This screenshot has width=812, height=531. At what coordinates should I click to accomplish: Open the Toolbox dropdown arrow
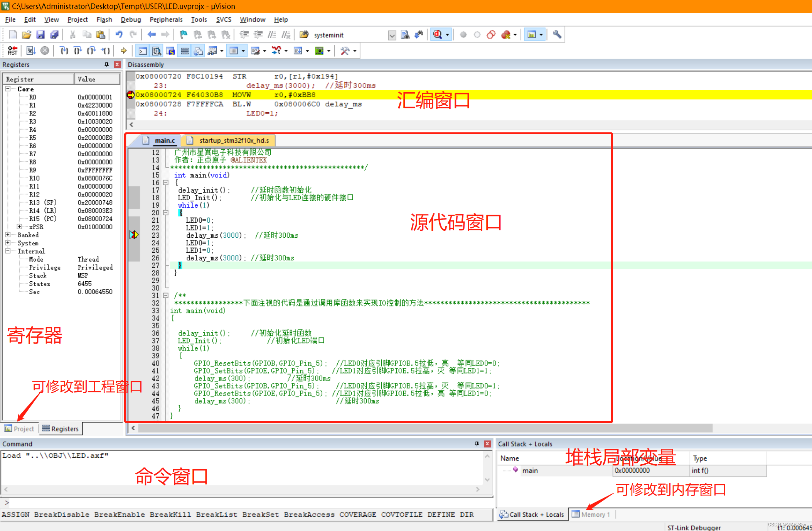point(355,51)
